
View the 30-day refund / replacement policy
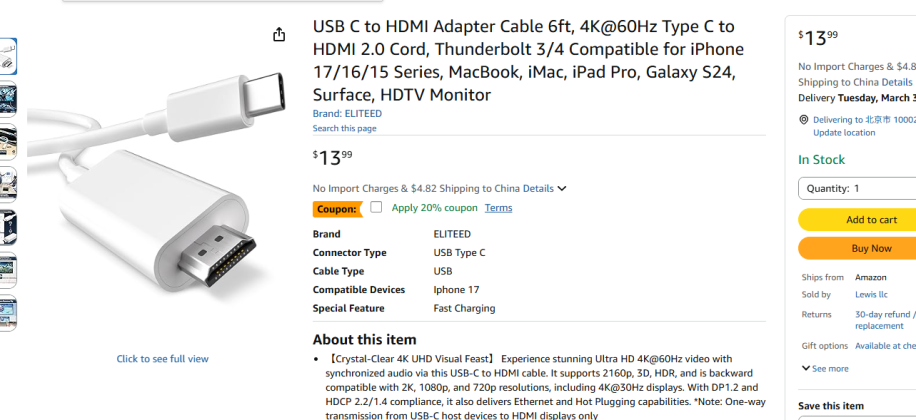(884, 319)
